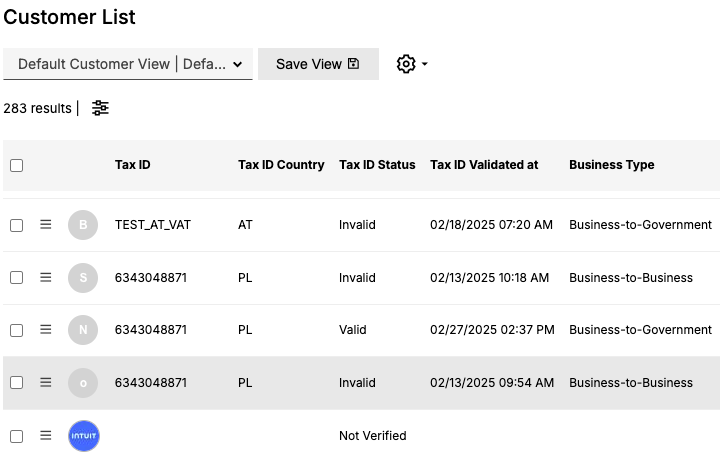
Task: Check the box for TEST_AT_VAT row
Action: (x=17, y=225)
